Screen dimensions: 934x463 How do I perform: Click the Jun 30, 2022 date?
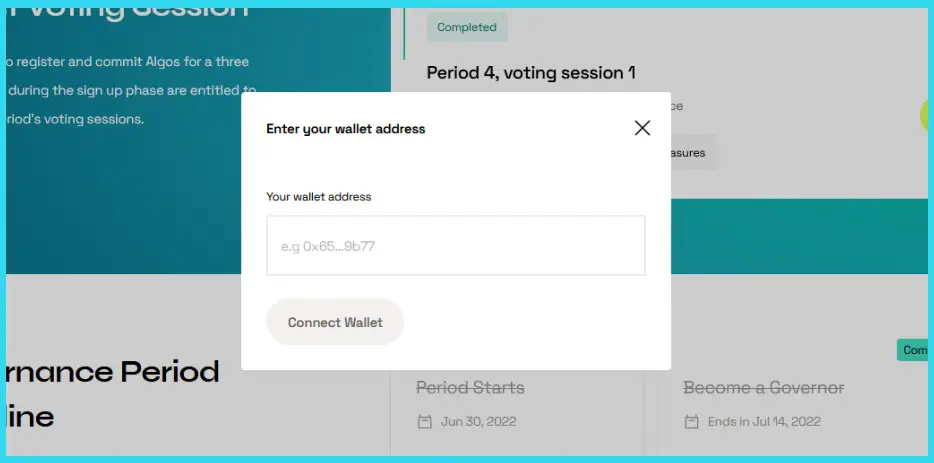pos(478,422)
